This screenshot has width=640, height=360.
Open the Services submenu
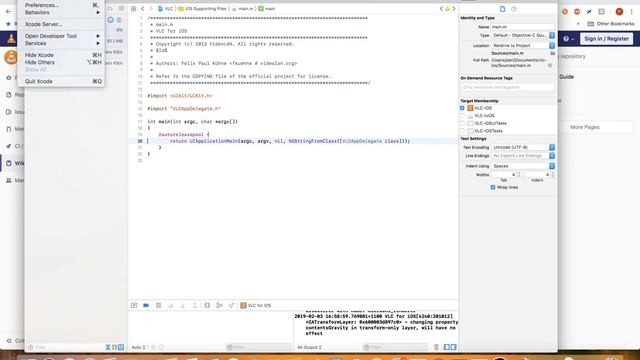[61, 43]
